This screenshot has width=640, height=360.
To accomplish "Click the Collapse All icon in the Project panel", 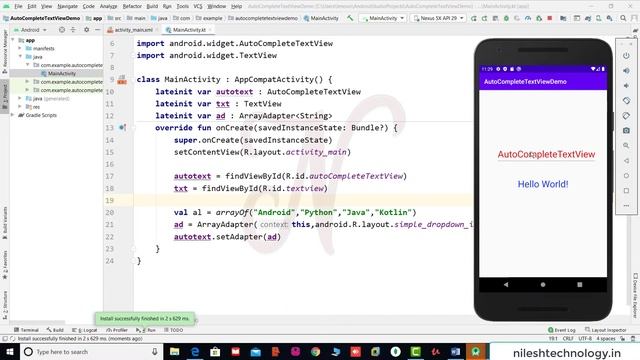I will tap(73, 30).
